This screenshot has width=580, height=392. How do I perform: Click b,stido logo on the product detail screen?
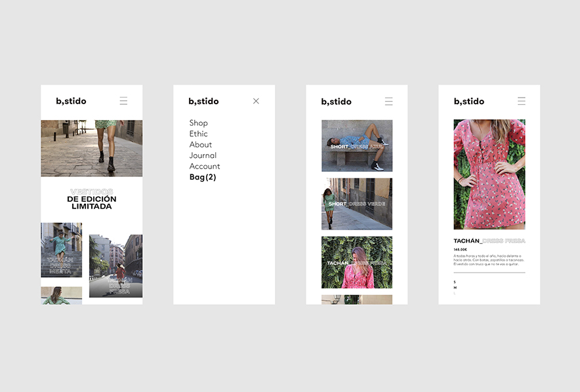point(468,102)
